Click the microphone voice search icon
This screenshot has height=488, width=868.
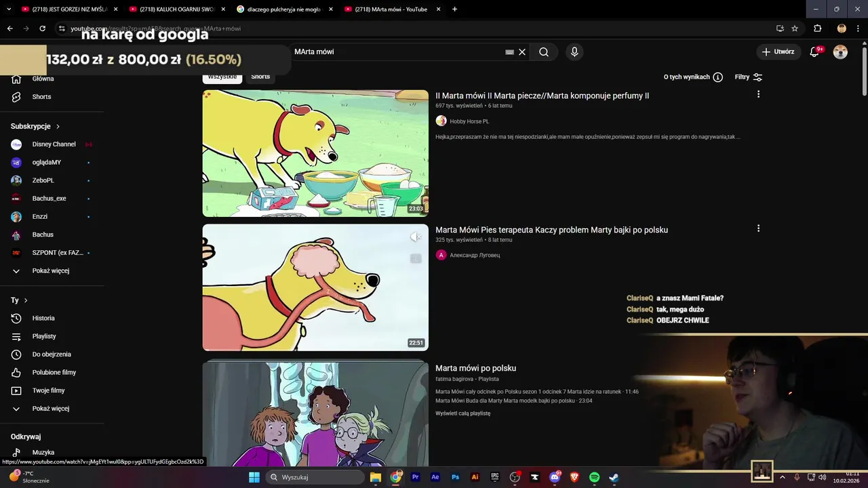click(x=574, y=52)
